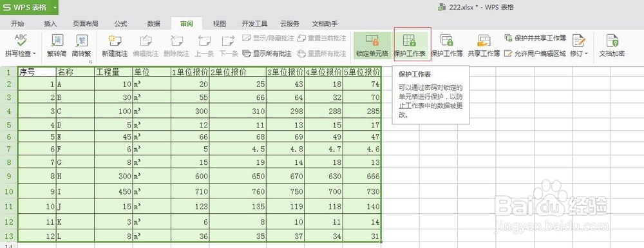The height and width of the screenshot is (248, 644).
Task: Select the cell containing 760
Action: [238, 191]
